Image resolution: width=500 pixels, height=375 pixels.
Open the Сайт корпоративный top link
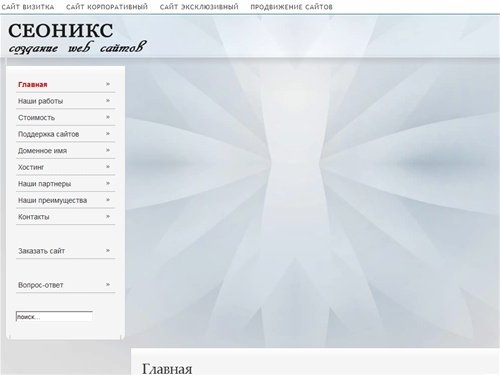pyautogui.click(x=107, y=7)
